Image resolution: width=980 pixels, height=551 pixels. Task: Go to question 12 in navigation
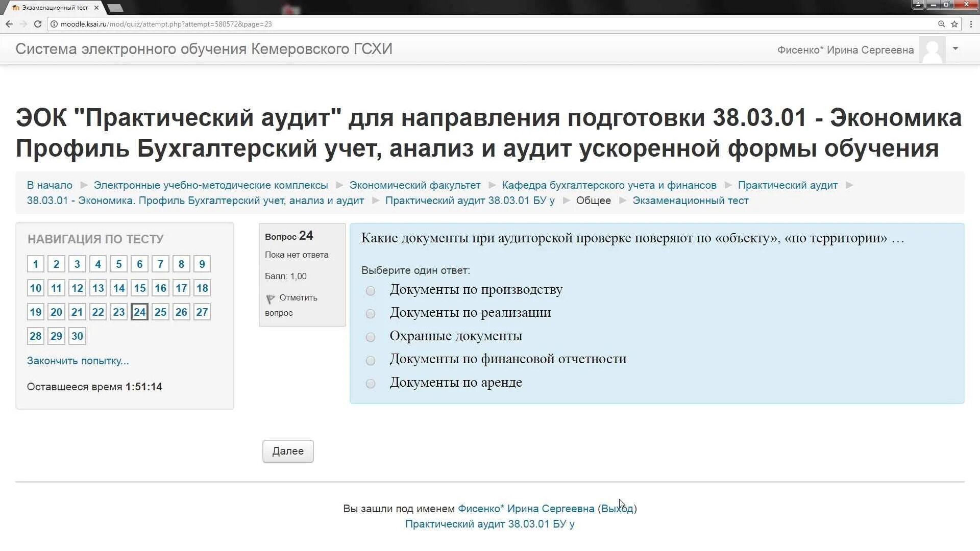click(77, 288)
